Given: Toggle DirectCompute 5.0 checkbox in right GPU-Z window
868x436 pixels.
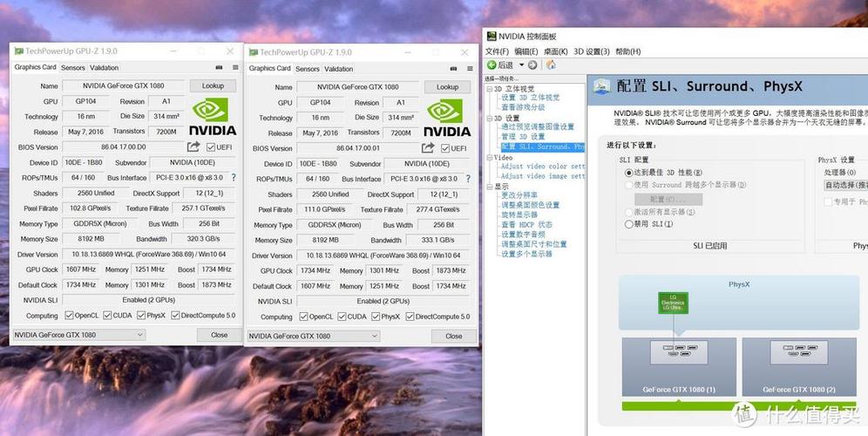Looking at the screenshot, I should pos(410,317).
